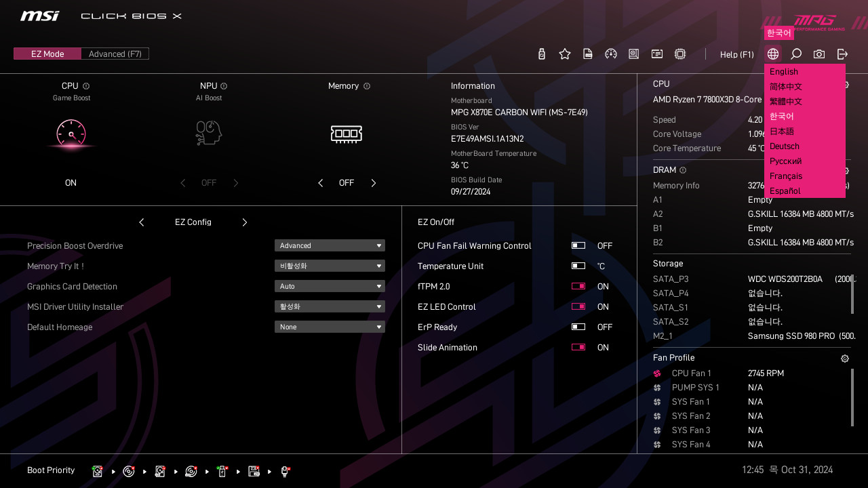Click the info icon next to CPU Game Boost
868x488 pixels.
click(86, 86)
